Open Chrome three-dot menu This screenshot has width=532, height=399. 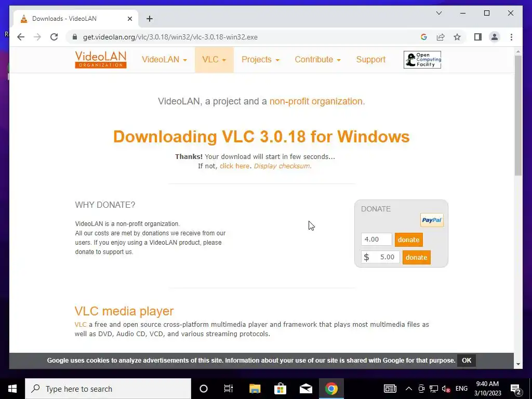pos(511,37)
